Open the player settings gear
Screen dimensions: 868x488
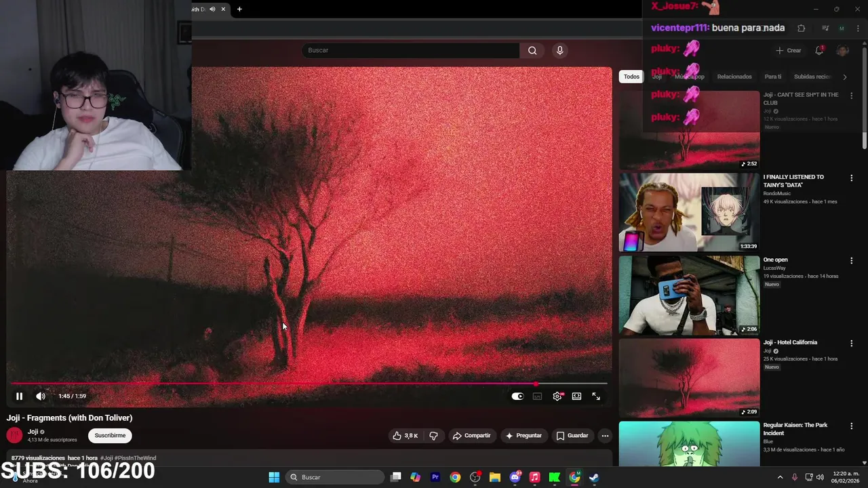point(557,396)
